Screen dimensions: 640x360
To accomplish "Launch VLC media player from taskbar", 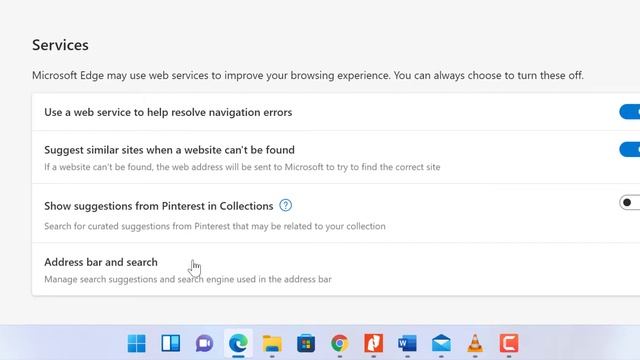I will [x=475, y=343].
